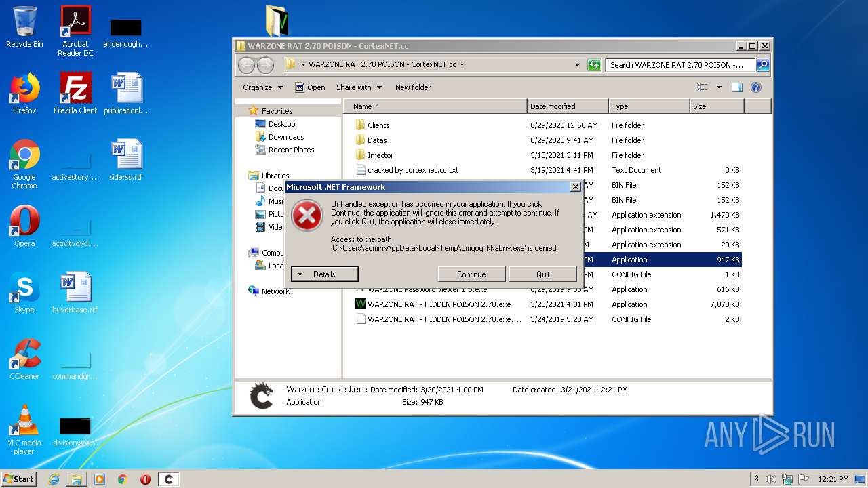Sort by the Type column header
Viewport: 868px width, 488px height.
[649, 106]
